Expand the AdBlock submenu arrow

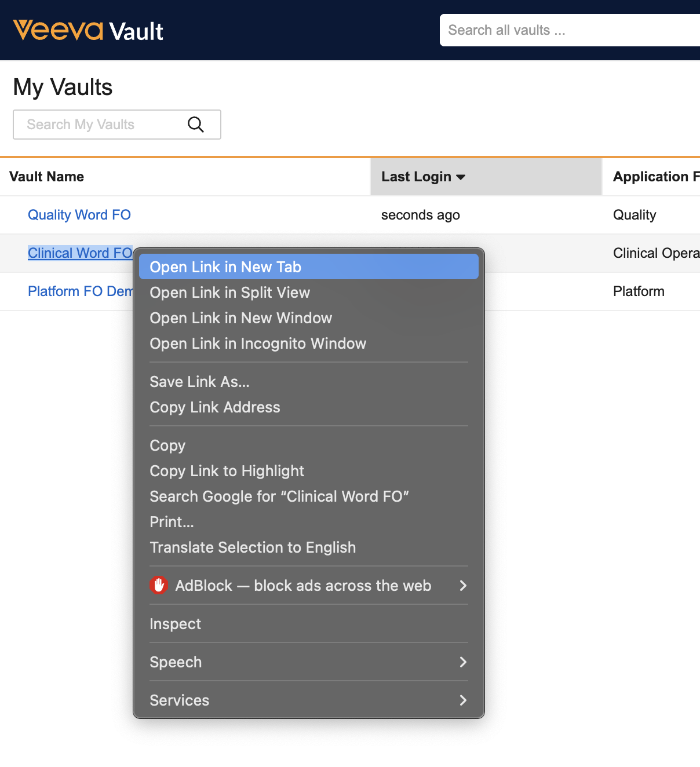coord(462,586)
